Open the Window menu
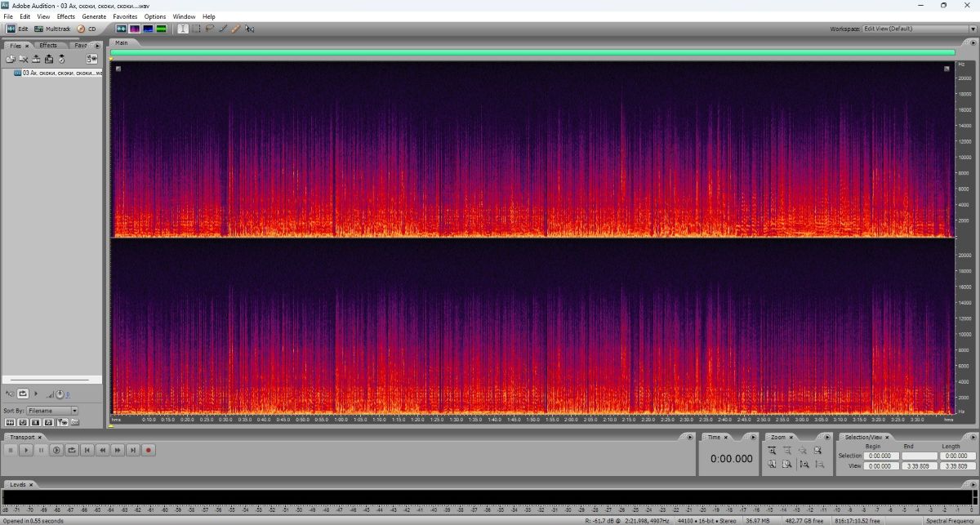Image resolution: width=980 pixels, height=525 pixels. [x=184, y=16]
